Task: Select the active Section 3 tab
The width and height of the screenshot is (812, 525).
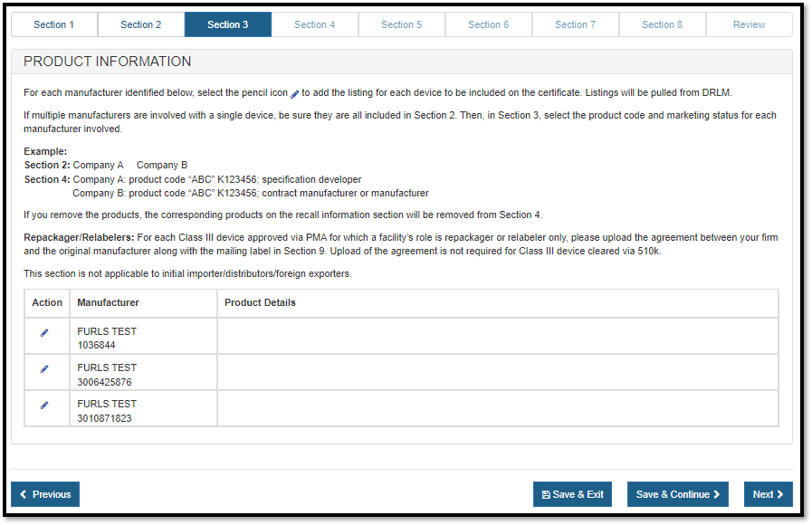Action: click(x=228, y=24)
